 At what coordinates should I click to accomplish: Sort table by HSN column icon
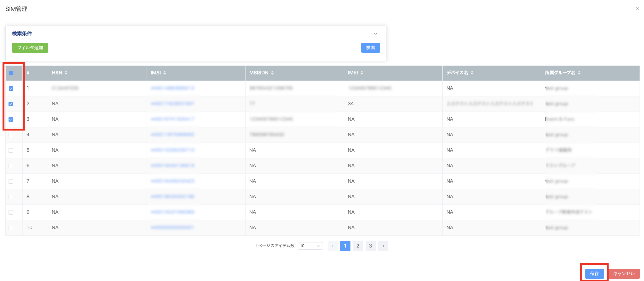coord(66,73)
